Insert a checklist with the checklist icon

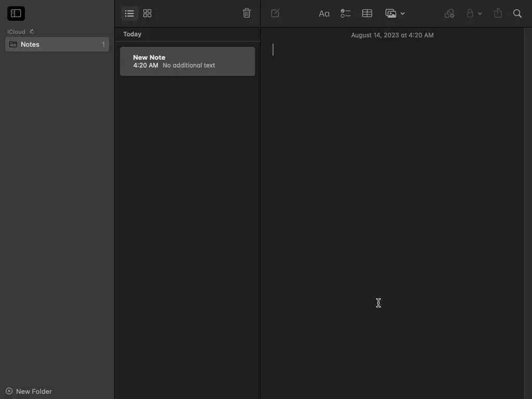[345, 13]
